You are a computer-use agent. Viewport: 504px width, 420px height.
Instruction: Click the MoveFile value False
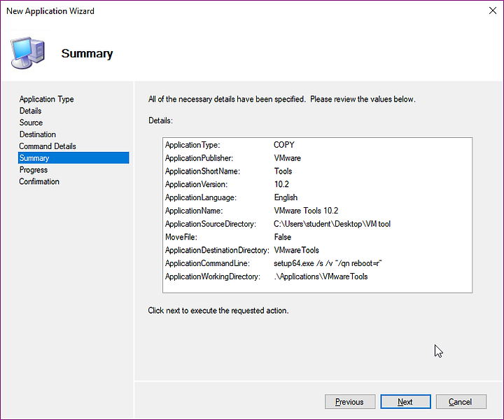(x=283, y=237)
